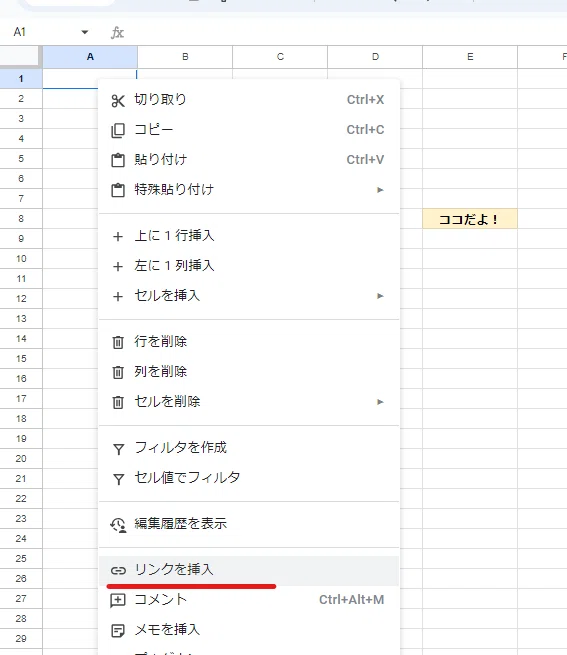Select row 8 header
Screen dimensions: 567x655
point(21,218)
